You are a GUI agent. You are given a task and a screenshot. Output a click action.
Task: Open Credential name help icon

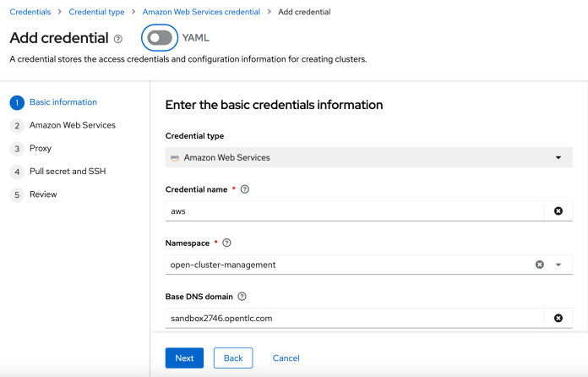coord(244,189)
